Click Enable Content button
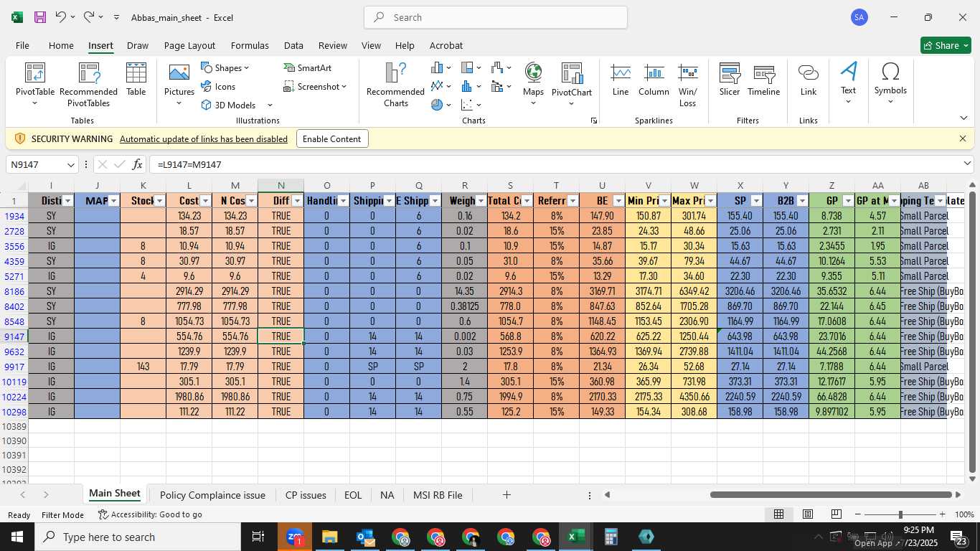This screenshot has height=551, width=980. [332, 138]
